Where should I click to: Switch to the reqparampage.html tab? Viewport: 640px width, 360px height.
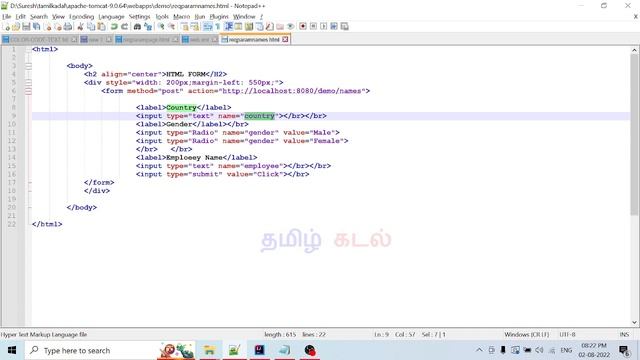coord(146,40)
